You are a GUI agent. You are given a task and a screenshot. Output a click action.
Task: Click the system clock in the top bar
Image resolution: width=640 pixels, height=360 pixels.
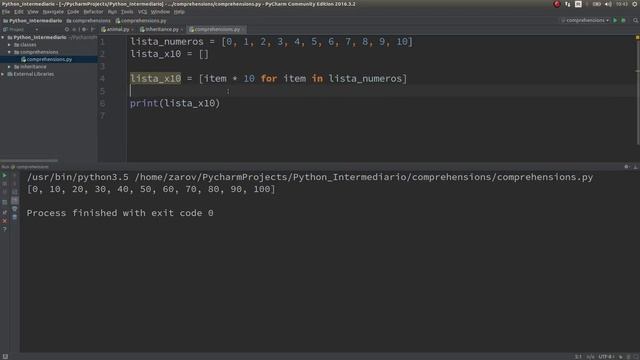coord(622,4)
